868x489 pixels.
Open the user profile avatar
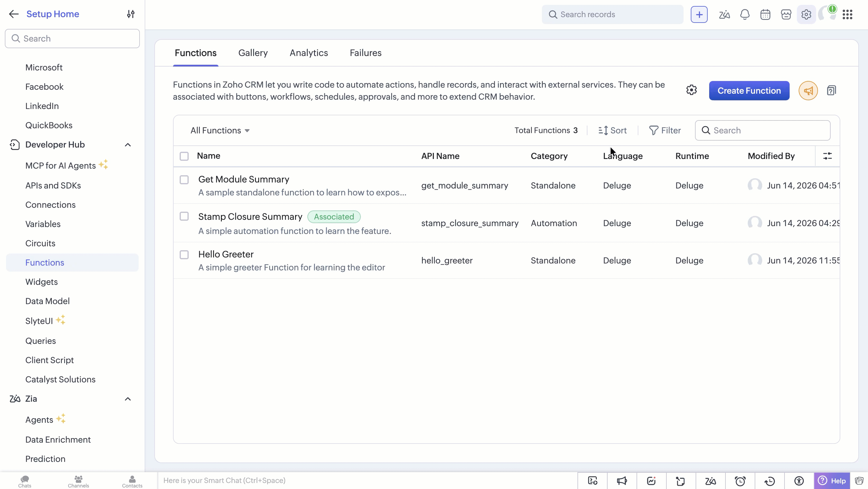[827, 14]
